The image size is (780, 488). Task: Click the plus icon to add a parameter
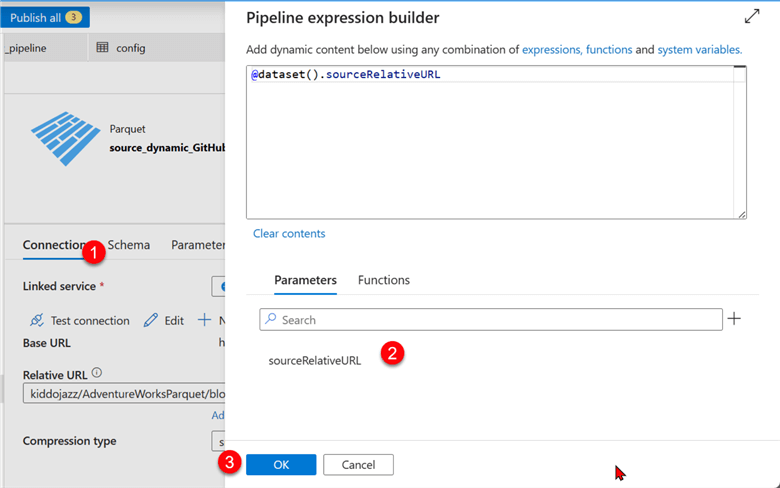(x=734, y=319)
